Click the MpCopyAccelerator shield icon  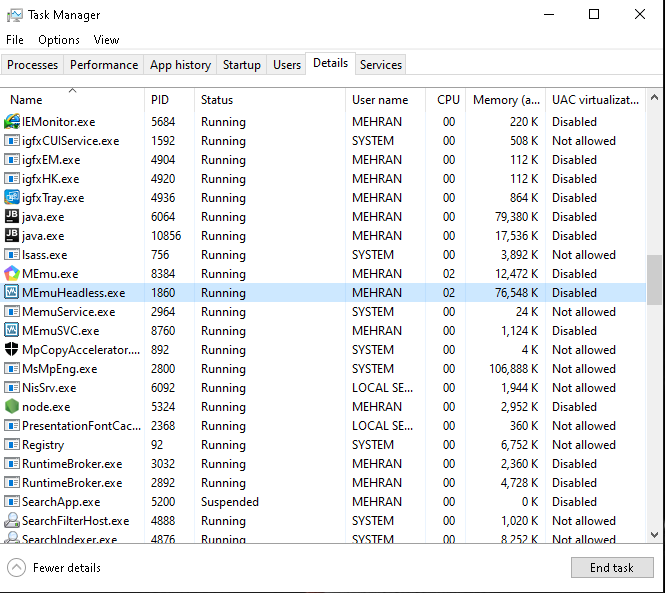click(x=11, y=349)
